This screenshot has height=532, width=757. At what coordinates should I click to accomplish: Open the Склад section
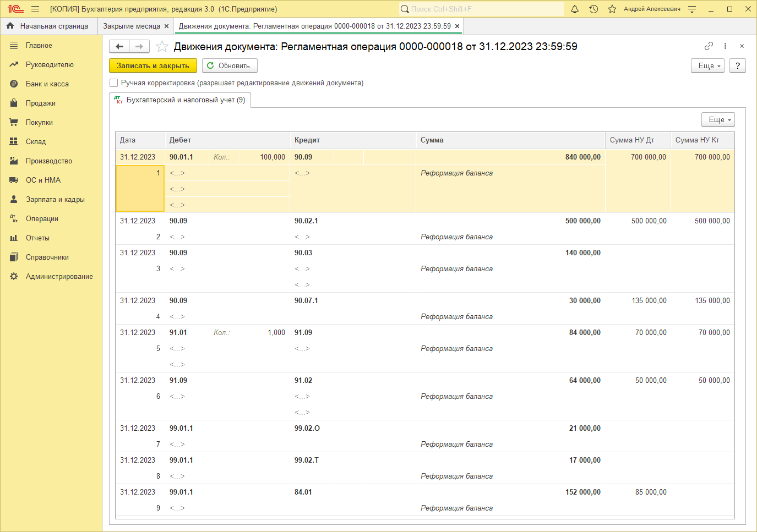click(x=36, y=142)
